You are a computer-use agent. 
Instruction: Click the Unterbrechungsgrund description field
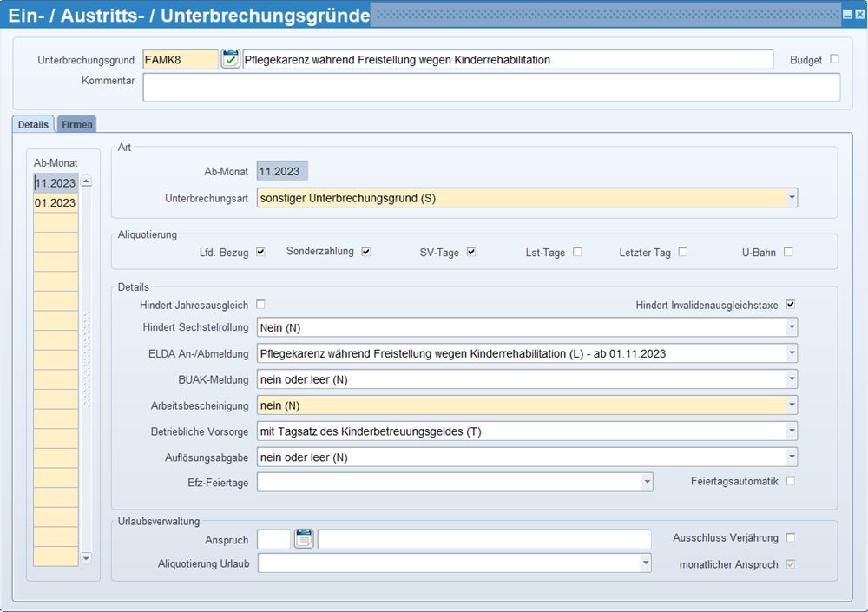click(x=508, y=59)
